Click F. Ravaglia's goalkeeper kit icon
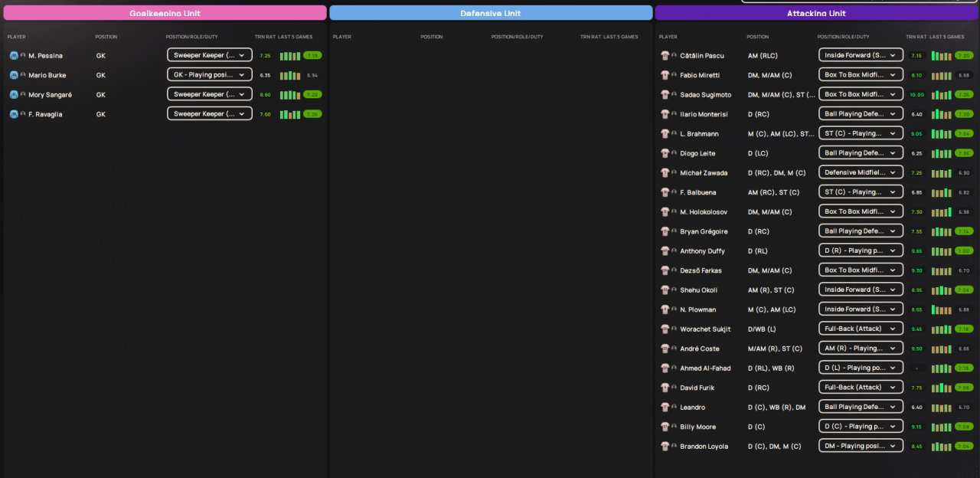The height and width of the screenshot is (478, 980). (x=14, y=114)
